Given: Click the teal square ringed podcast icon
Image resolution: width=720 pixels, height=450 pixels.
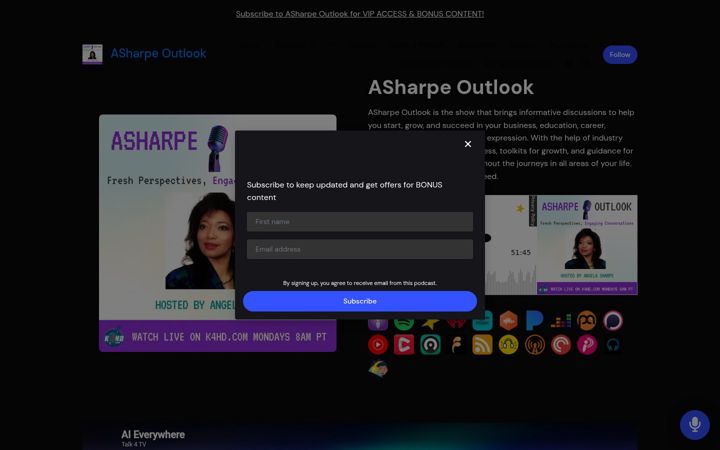Looking at the screenshot, I should (430, 345).
